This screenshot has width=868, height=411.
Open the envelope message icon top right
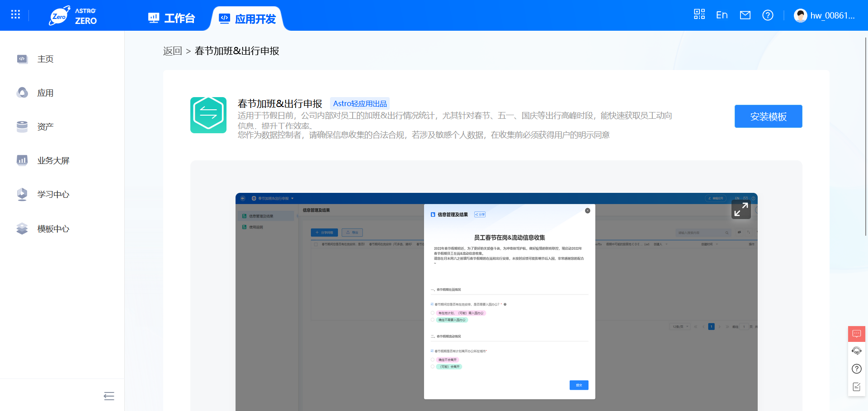click(745, 14)
